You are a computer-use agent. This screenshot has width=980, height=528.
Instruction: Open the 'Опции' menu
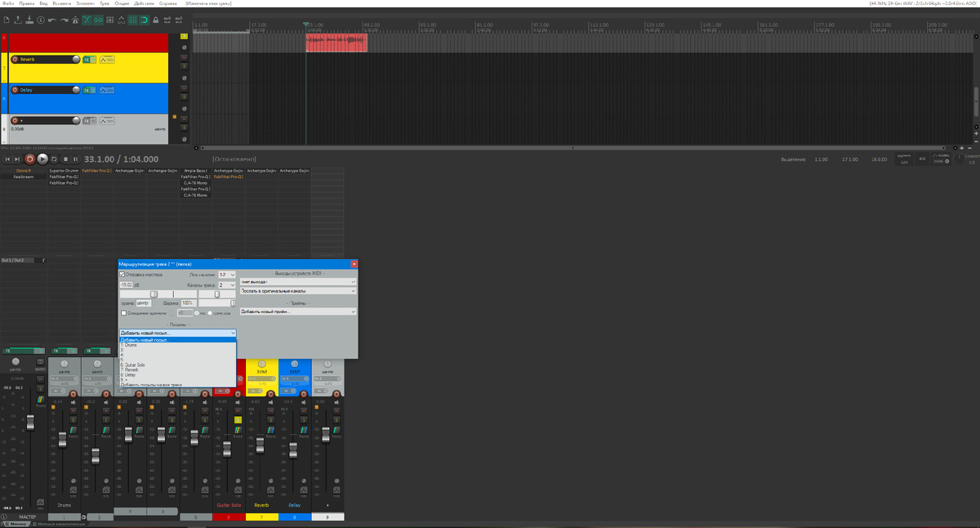[122, 4]
